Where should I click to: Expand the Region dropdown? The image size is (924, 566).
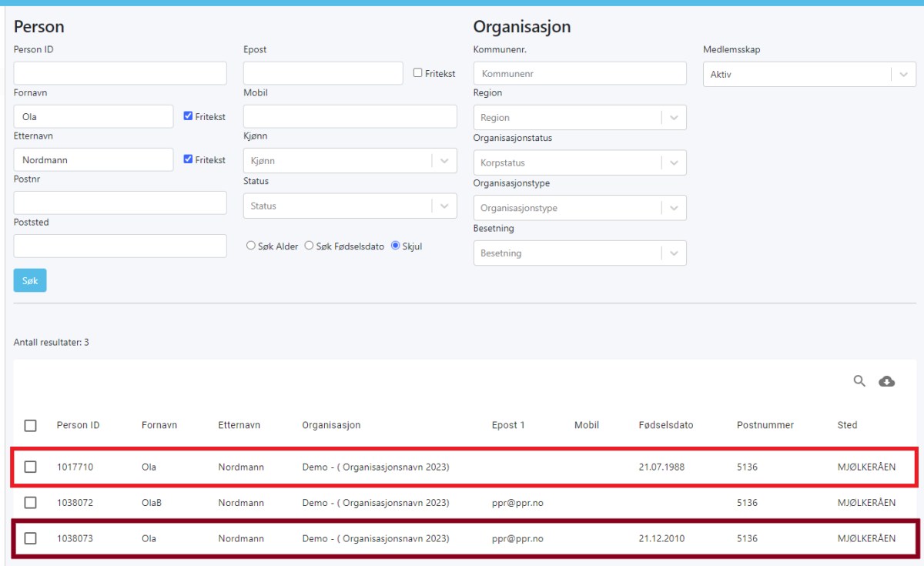(x=579, y=118)
